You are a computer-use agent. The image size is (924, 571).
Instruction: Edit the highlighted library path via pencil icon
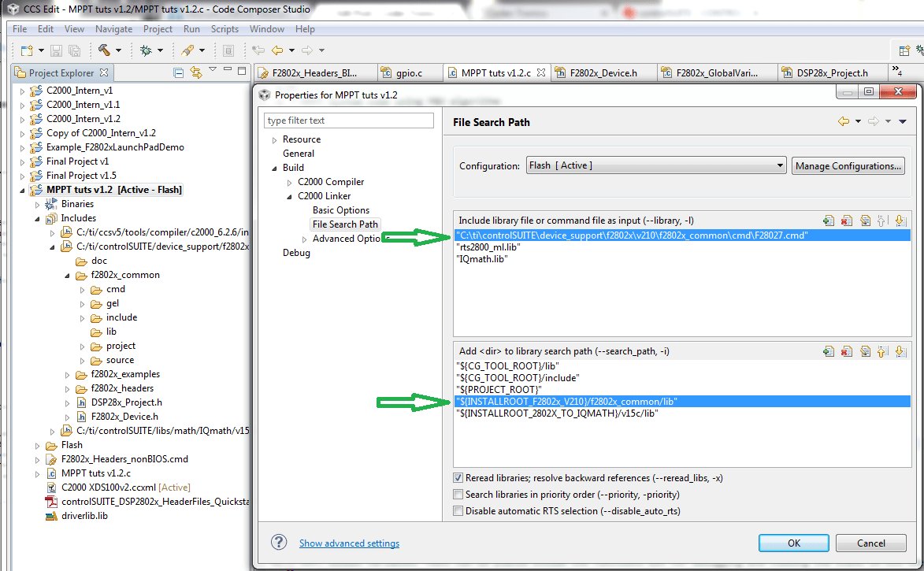pyautogui.click(x=864, y=221)
